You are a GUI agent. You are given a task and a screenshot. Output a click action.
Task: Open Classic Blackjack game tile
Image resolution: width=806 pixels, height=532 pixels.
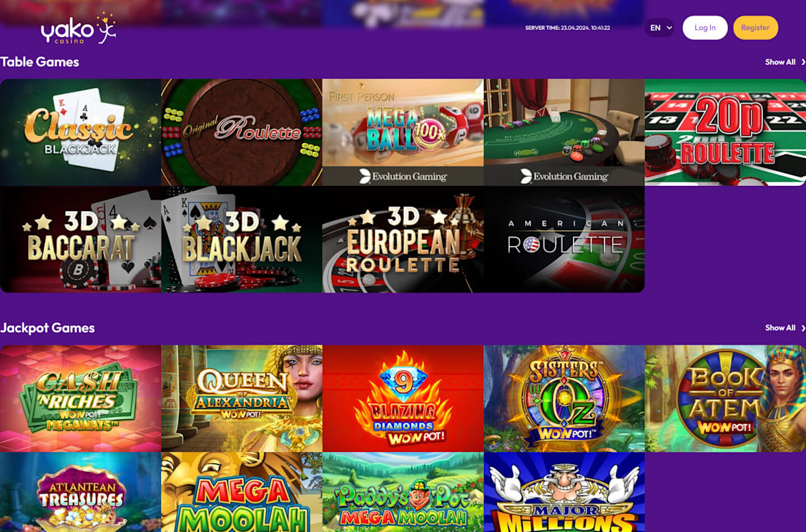81,132
